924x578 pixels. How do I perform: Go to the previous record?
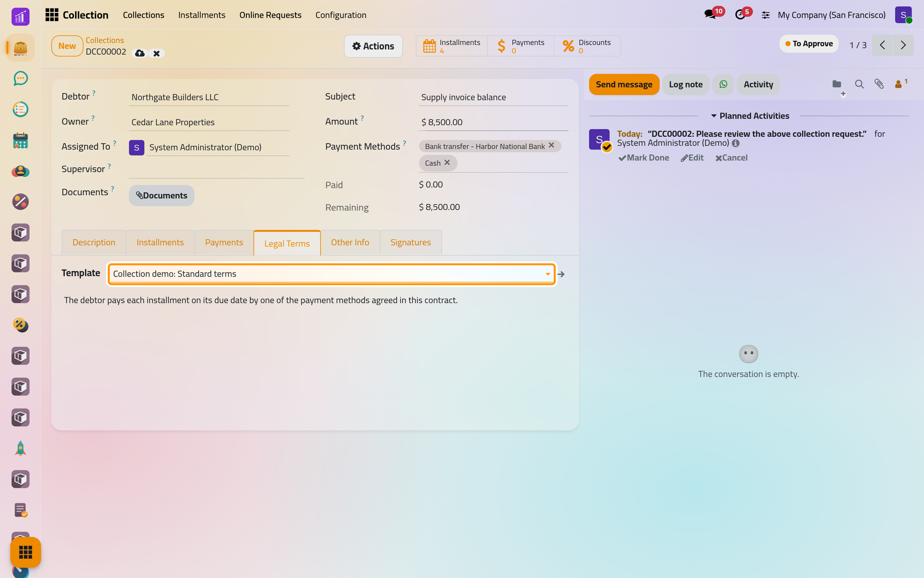(x=882, y=45)
